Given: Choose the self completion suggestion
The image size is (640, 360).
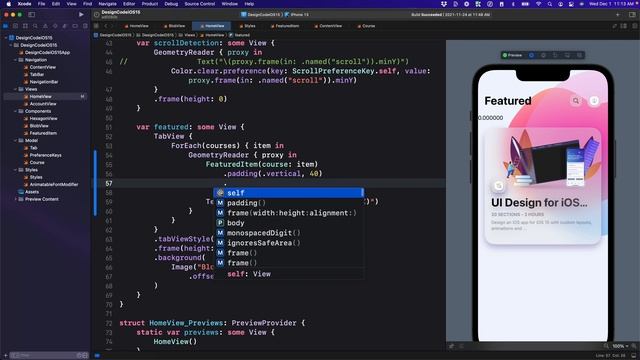Looking at the screenshot, I should pos(289,193).
